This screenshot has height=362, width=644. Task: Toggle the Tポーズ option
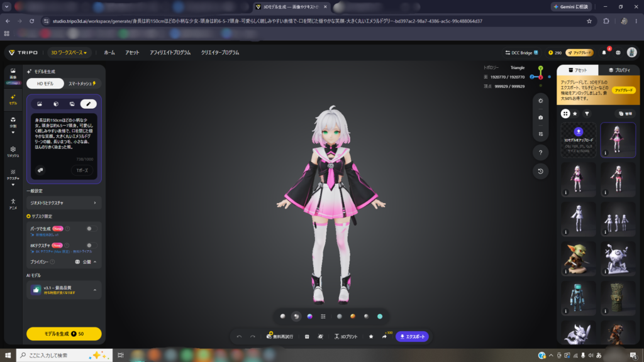tap(82, 170)
